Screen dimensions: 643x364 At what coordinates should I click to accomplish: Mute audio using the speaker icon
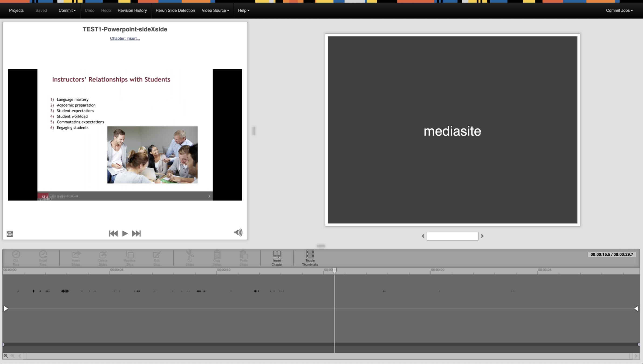(238, 232)
